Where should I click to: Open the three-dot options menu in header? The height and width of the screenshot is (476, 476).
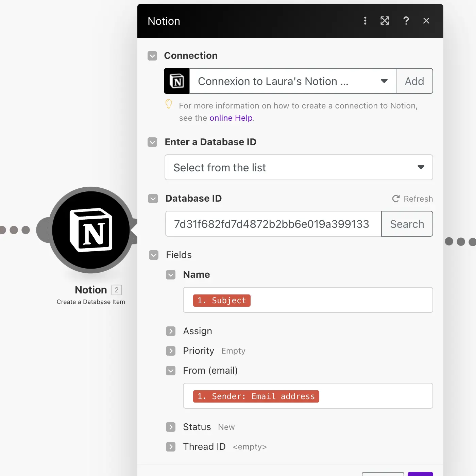(365, 21)
